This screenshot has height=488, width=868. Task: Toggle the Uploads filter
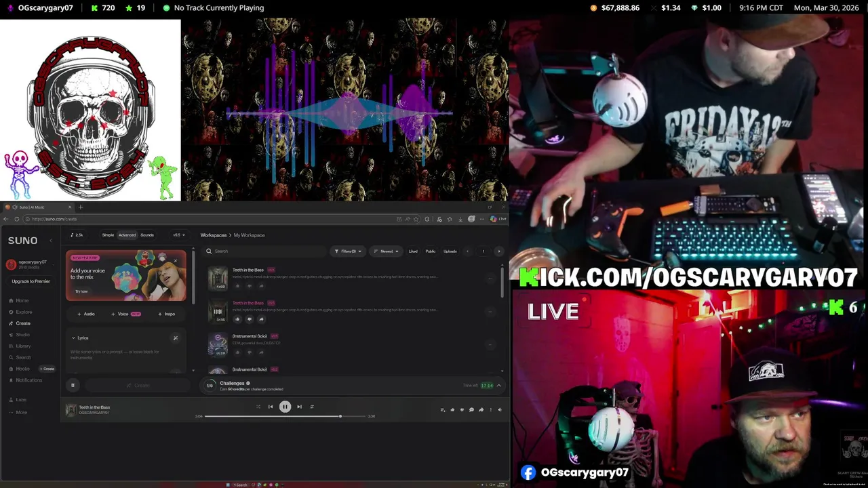(x=450, y=251)
